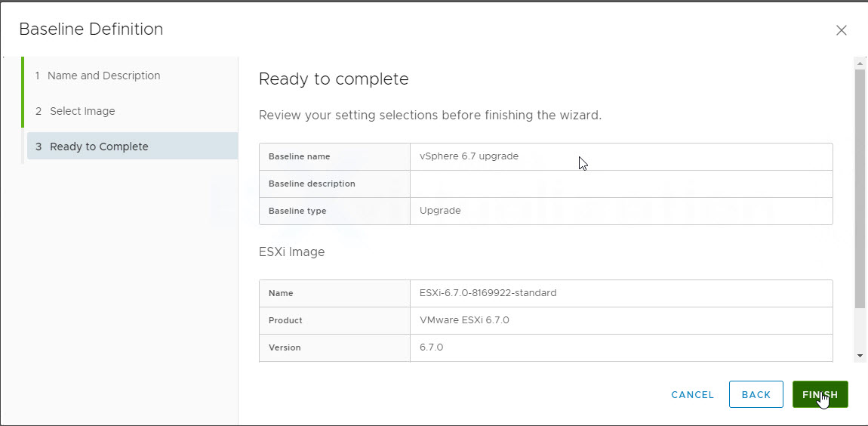Click the vertical scrollbar thumb
The width and height of the screenshot is (868, 426).
860,188
